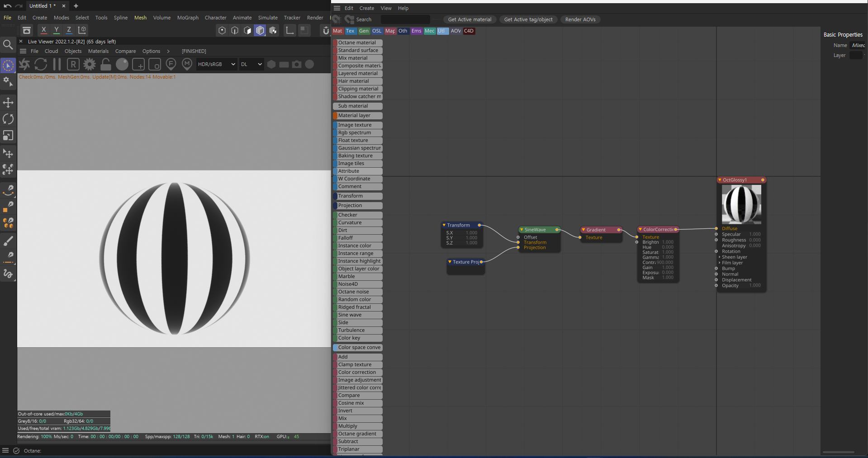The width and height of the screenshot is (868, 458).
Task: Add an Octane material node
Action: pyautogui.click(x=358, y=42)
